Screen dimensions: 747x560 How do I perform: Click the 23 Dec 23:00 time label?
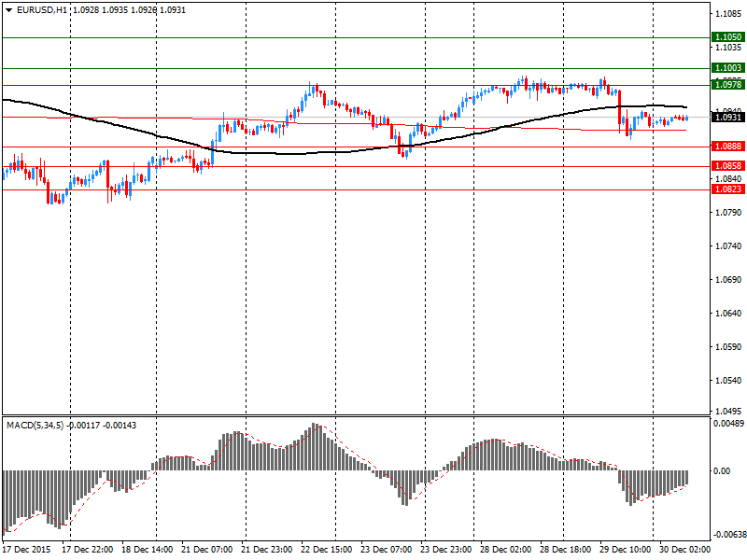tap(446, 550)
